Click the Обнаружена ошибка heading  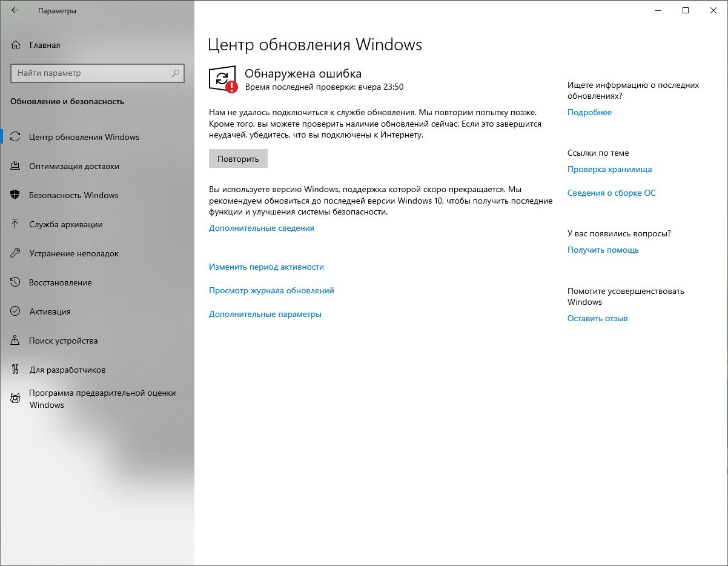click(303, 74)
